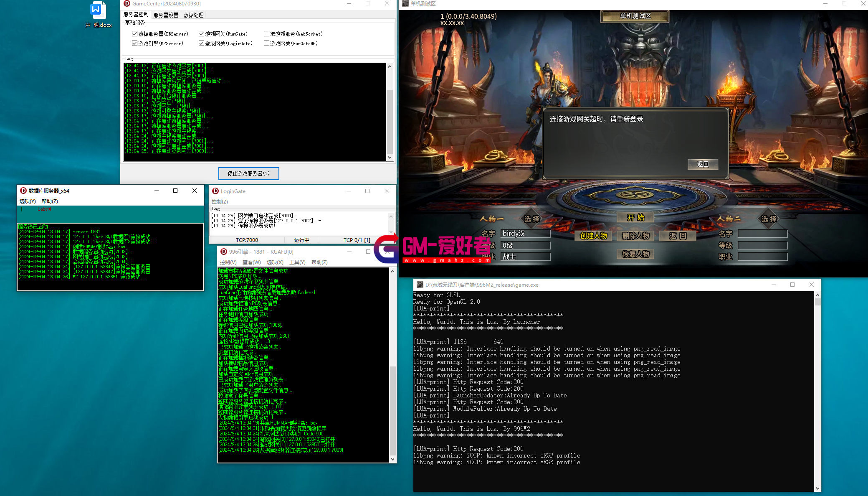
Task: Minimize the 数据库服务器_x64 window
Action: coord(157,191)
